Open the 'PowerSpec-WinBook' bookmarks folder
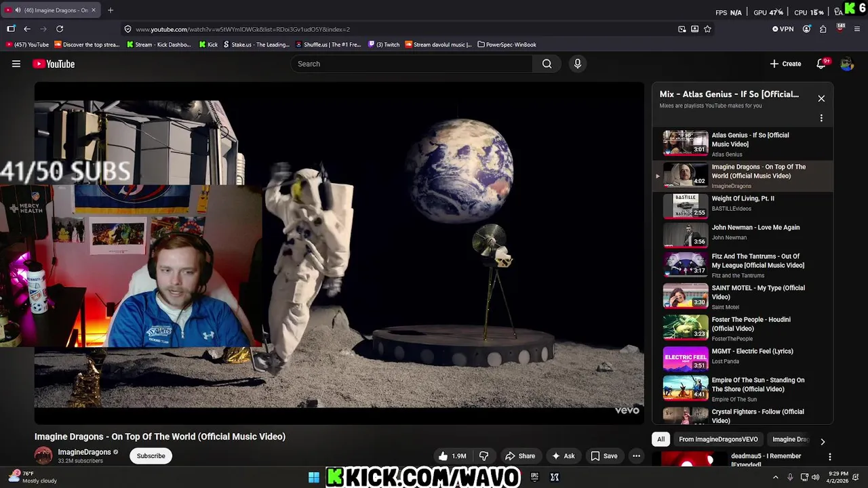The height and width of the screenshot is (488, 868). [507, 45]
